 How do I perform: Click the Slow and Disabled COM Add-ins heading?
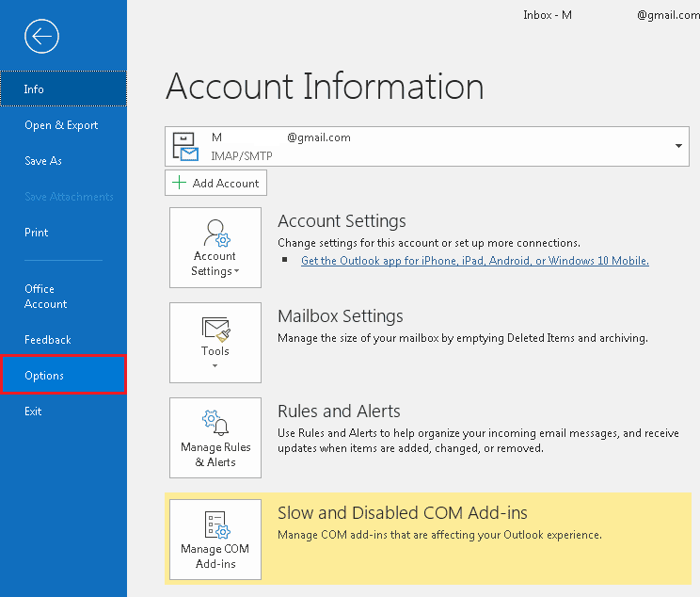coord(402,513)
